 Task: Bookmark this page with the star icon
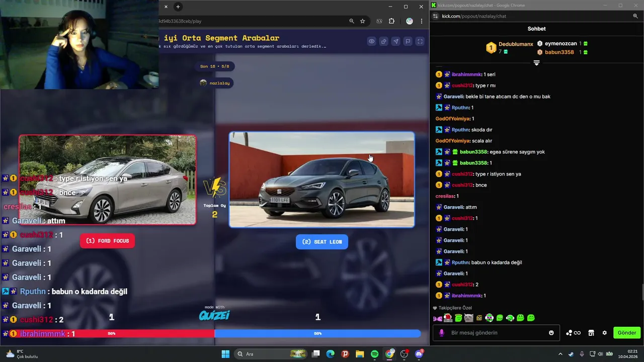tap(362, 21)
